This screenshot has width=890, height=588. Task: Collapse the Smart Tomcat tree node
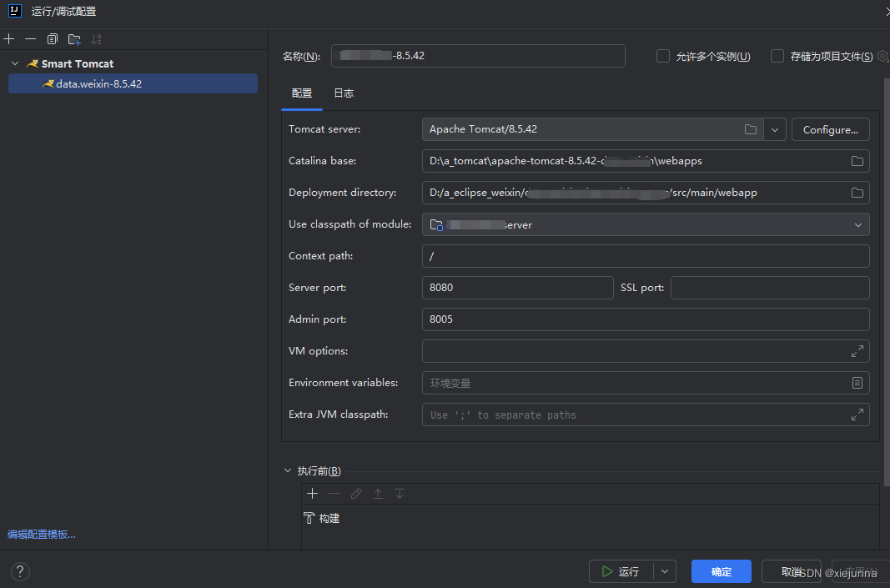[x=15, y=63]
